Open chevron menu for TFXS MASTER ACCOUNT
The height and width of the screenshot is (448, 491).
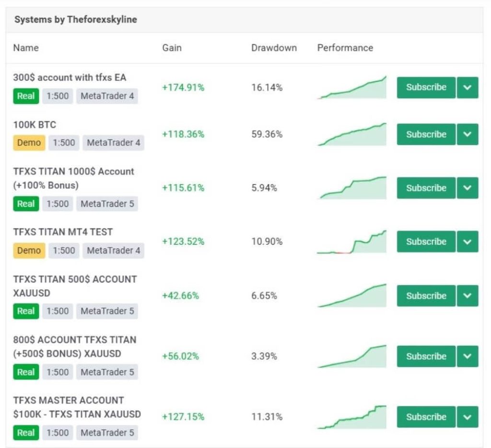pos(468,417)
